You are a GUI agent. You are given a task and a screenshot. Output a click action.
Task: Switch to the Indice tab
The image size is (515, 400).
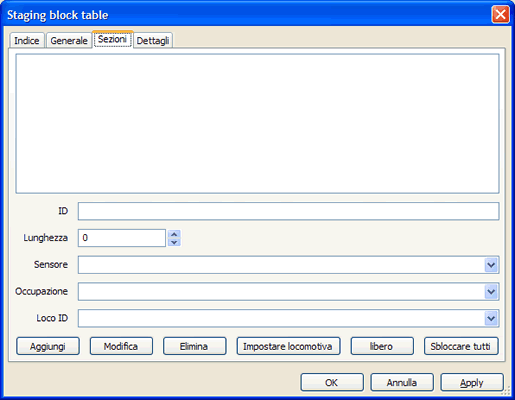click(27, 40)
